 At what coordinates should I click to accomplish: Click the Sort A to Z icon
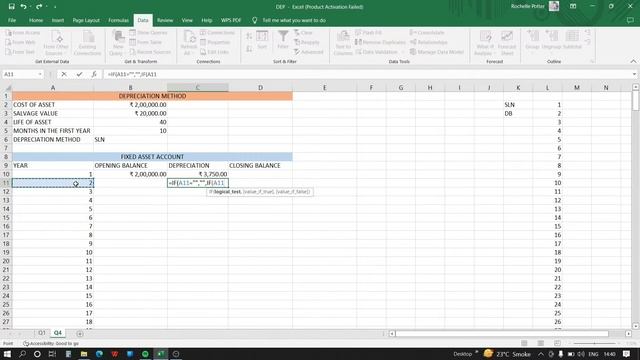[249, 36]
